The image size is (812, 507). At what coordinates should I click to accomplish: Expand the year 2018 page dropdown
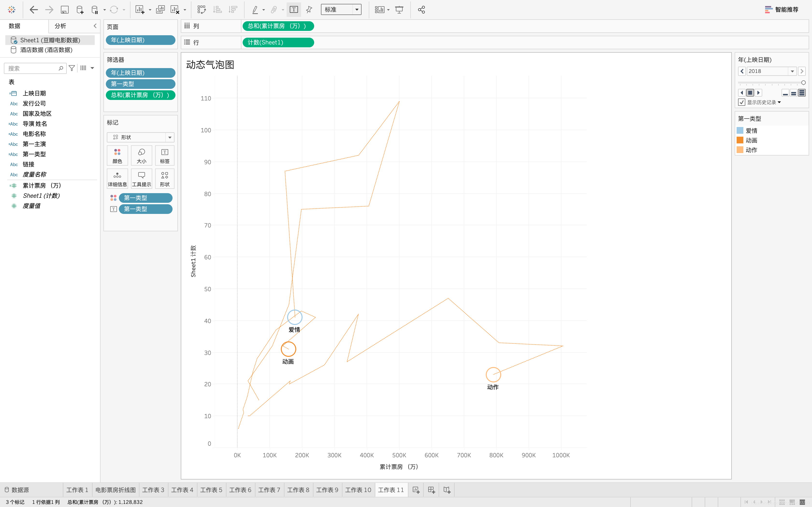click(792, 71)
